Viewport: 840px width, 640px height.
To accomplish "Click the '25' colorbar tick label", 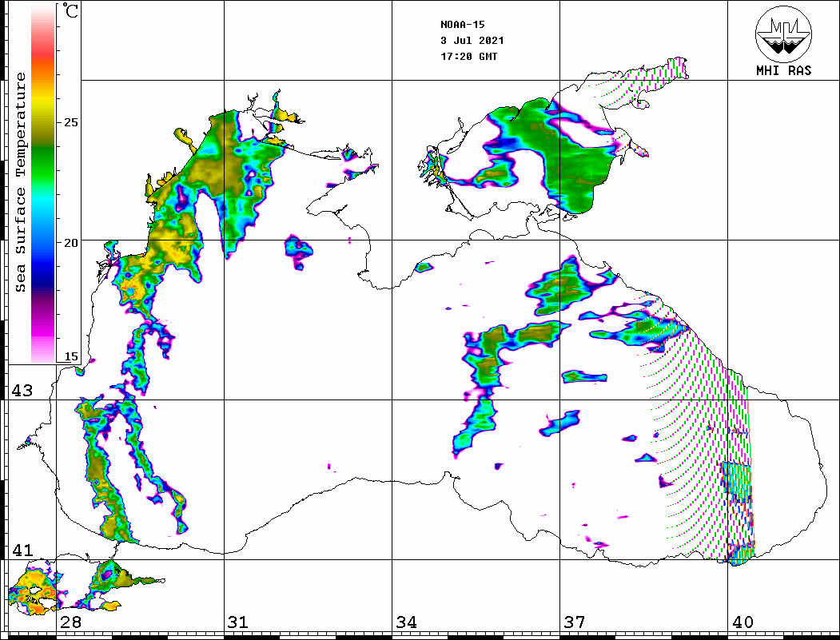I will point(70,122).
